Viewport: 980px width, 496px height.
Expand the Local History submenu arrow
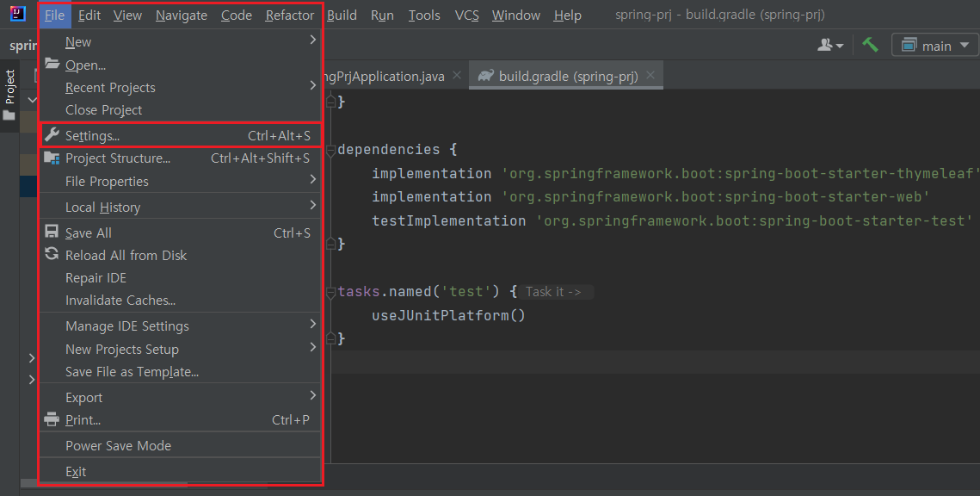click(x=313, y=205)
